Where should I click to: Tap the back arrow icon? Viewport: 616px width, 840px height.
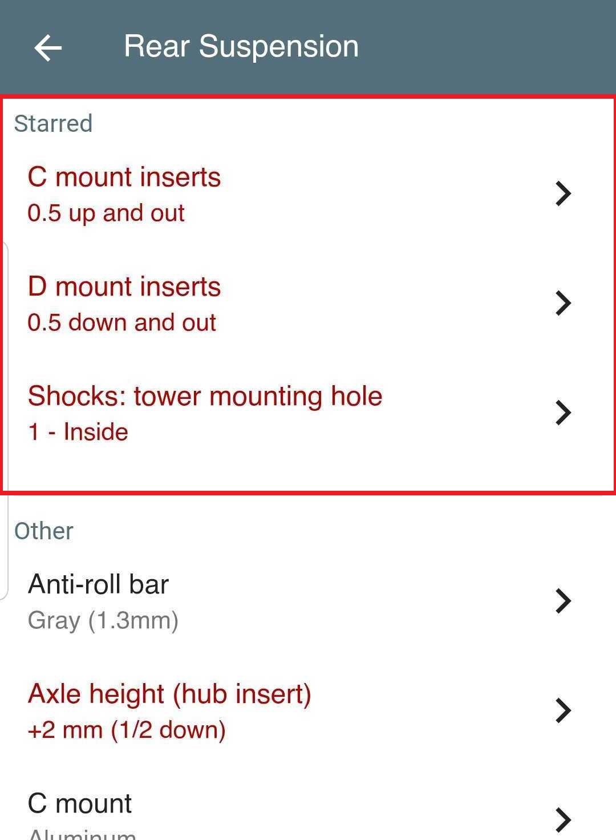coord(48,47)
